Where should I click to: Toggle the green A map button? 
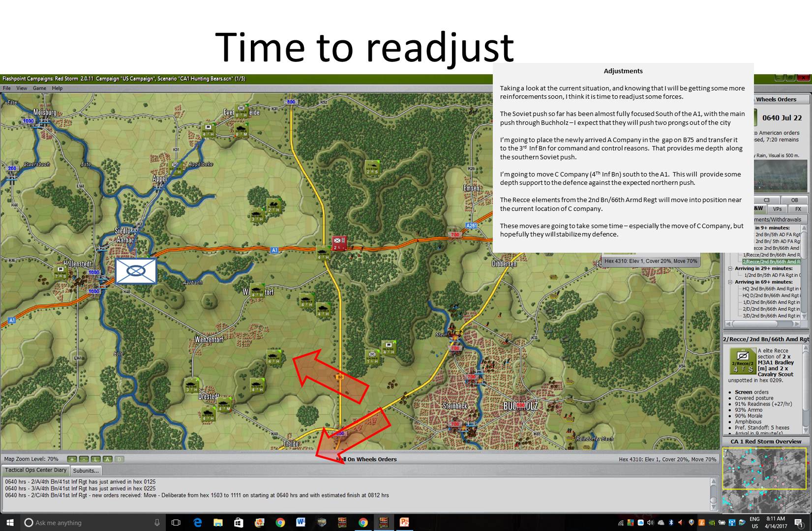pos(107,459)
